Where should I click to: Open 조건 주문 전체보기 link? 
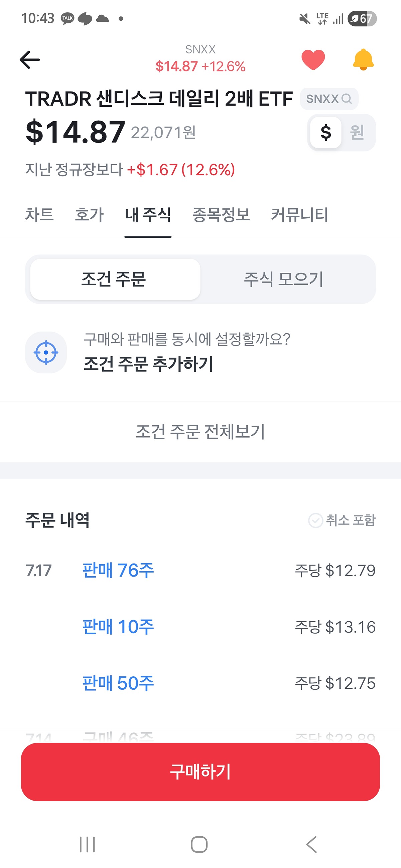[x=200, y=432]
